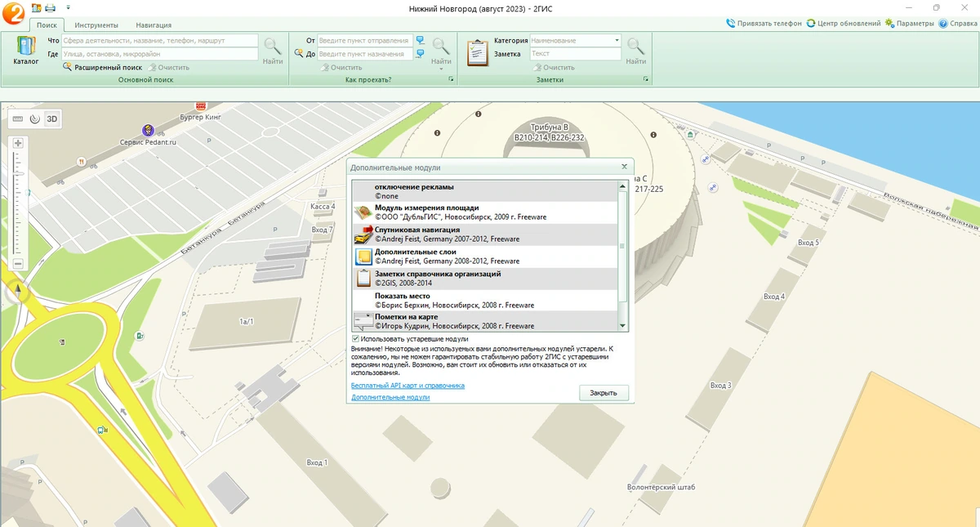Select the Модуль измерения площади module icon
Screen dimensions: 980x527
tap(363, 212)
